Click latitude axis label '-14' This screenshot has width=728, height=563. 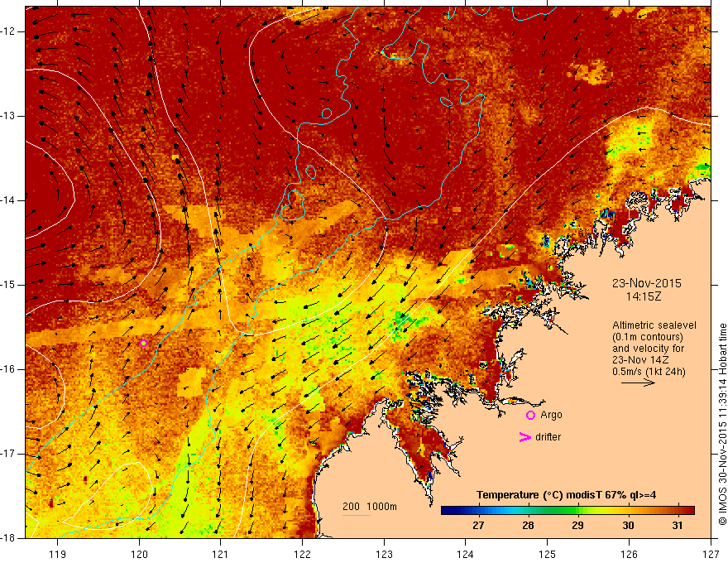[8, 200]
